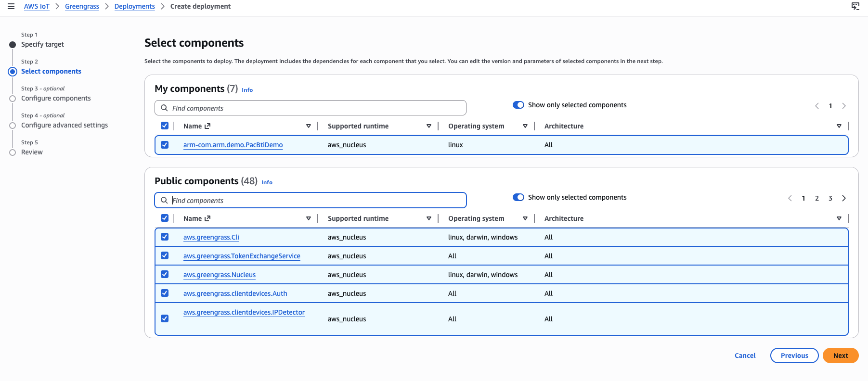Viewport: 868px width, 381px height.
Task: Sort Public components by Operating system arrow
Action: tap(525, 218)
